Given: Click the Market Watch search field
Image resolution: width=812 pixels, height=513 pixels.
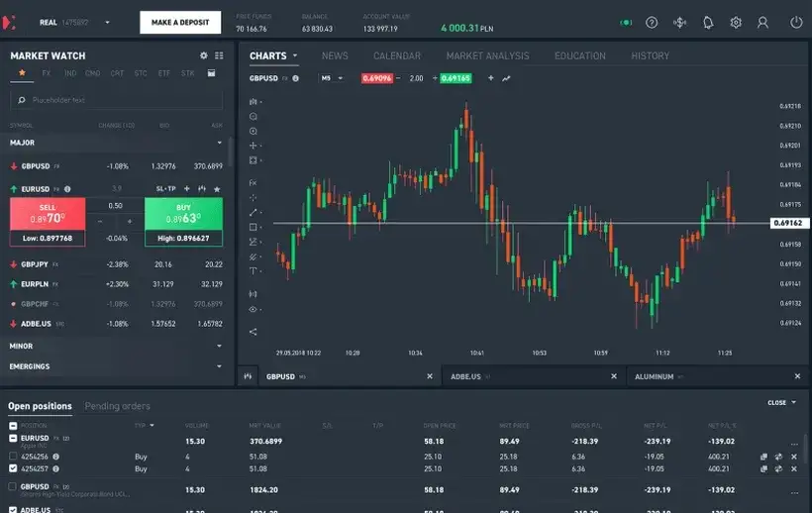Looking at the screenshot, I should (117, 100).
